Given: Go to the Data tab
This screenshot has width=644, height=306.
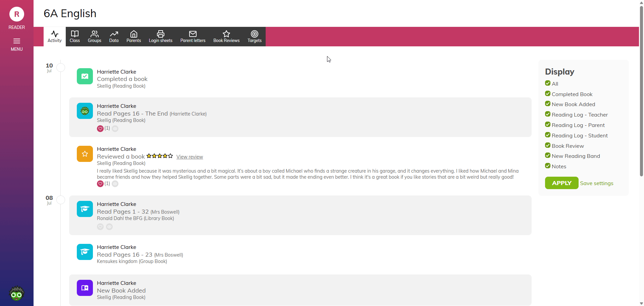Looking at the screenshot, I should (x=114, y=37).
